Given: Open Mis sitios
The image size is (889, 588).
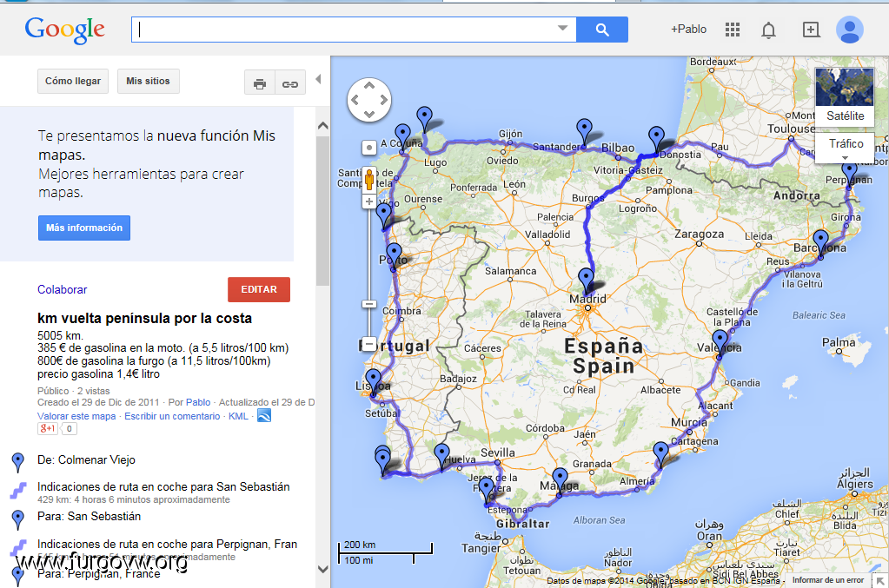Looking at the screenshot, I should (148, 81).
